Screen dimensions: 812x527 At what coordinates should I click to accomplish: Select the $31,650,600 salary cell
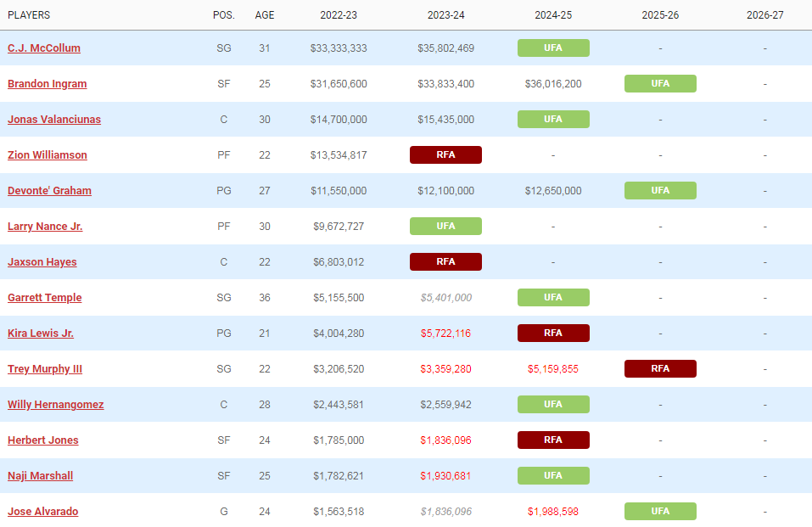coord(339,84)
